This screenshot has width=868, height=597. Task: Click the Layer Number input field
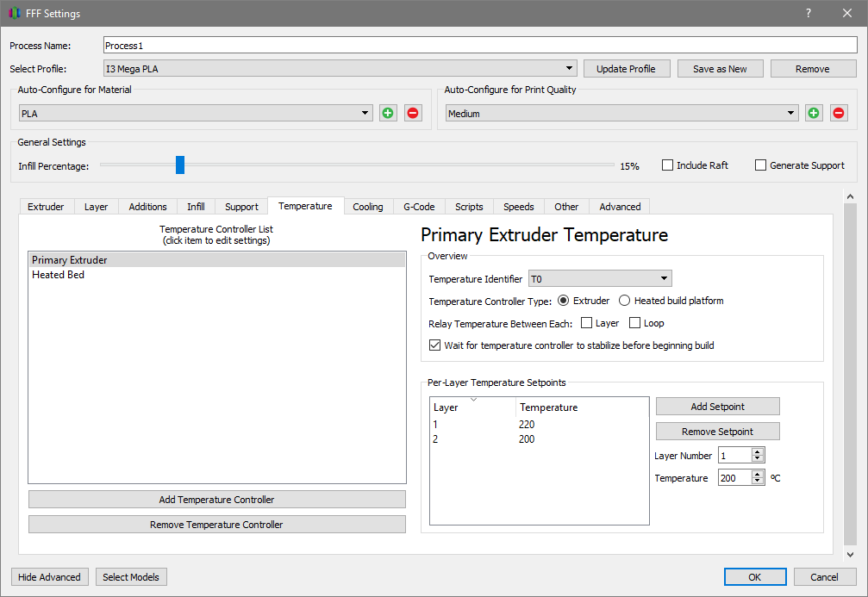[734, 456]
